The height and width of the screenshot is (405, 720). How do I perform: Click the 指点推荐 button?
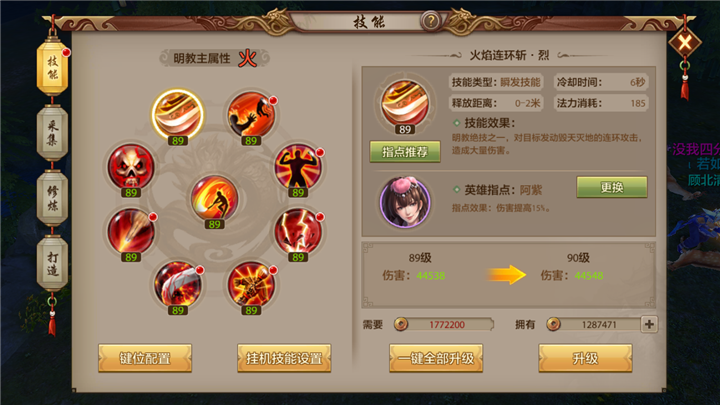(405, 152)
